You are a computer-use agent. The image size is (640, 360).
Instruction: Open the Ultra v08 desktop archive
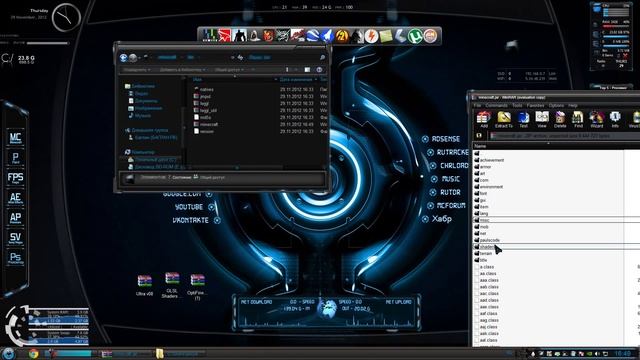click(x=144, y=285)
